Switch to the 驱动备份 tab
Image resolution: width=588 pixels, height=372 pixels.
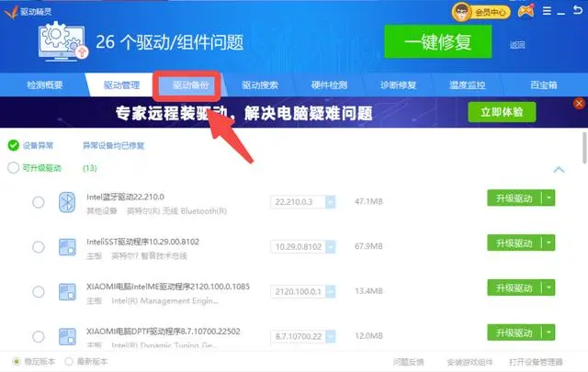coord(191,85)
